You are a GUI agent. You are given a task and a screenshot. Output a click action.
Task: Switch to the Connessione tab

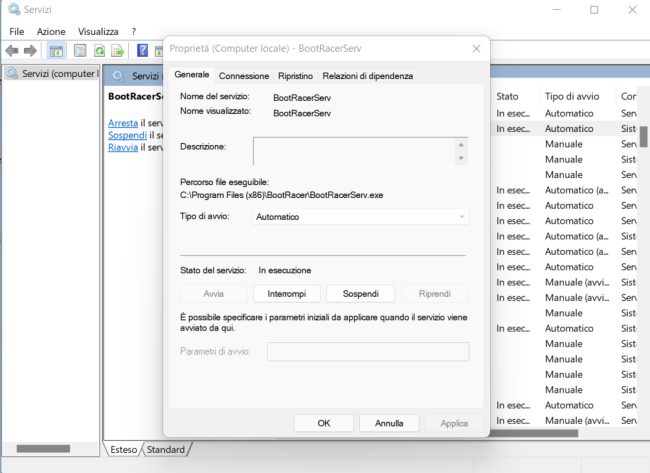point(244,76)
